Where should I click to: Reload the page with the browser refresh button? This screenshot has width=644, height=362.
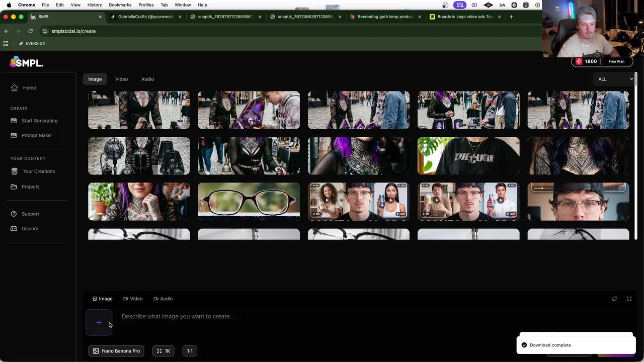point(30,31)
